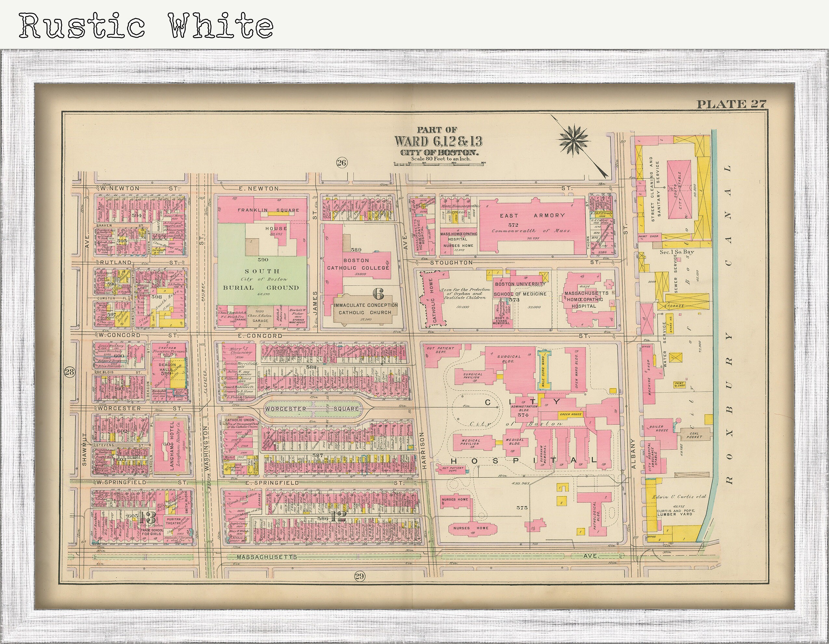Click the 'MEDICAL PAVILION' label

click(470, 442)
